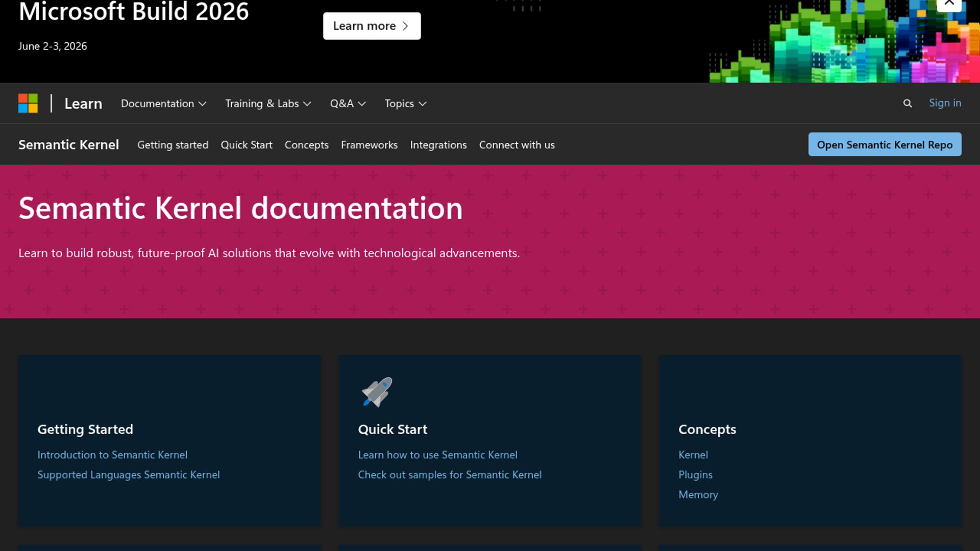Click the Sign in link
The height and width of the screenshot is (551, 980).
pos(945,103)
